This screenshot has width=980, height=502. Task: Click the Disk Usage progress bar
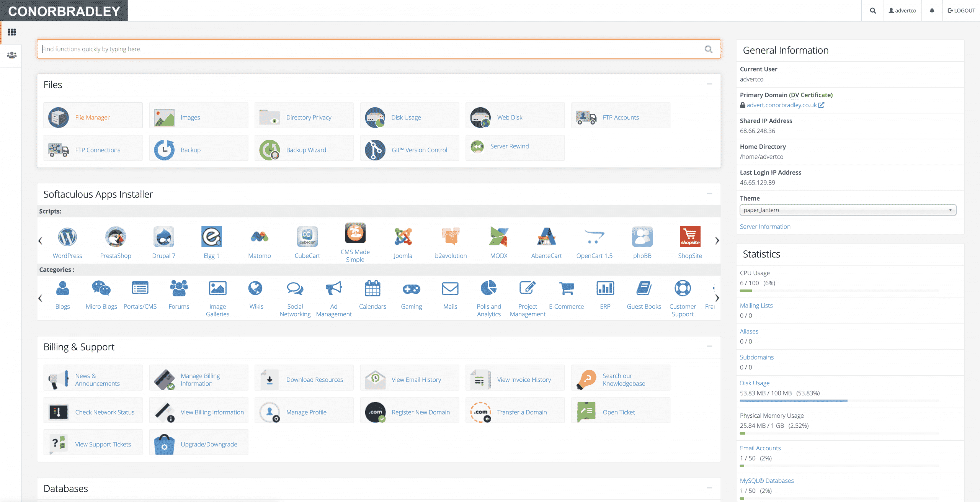pos(839,401)
